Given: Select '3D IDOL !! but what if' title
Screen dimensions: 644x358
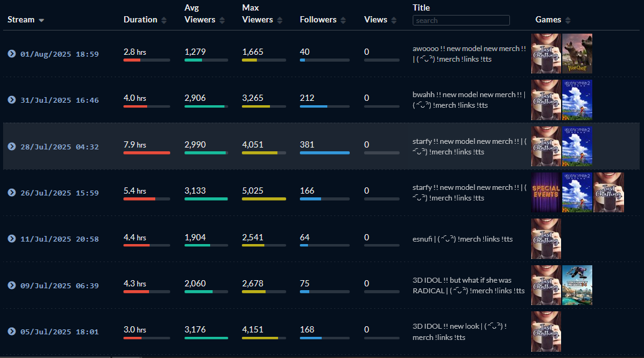Looking at the screenshot, I should [469, 285].
